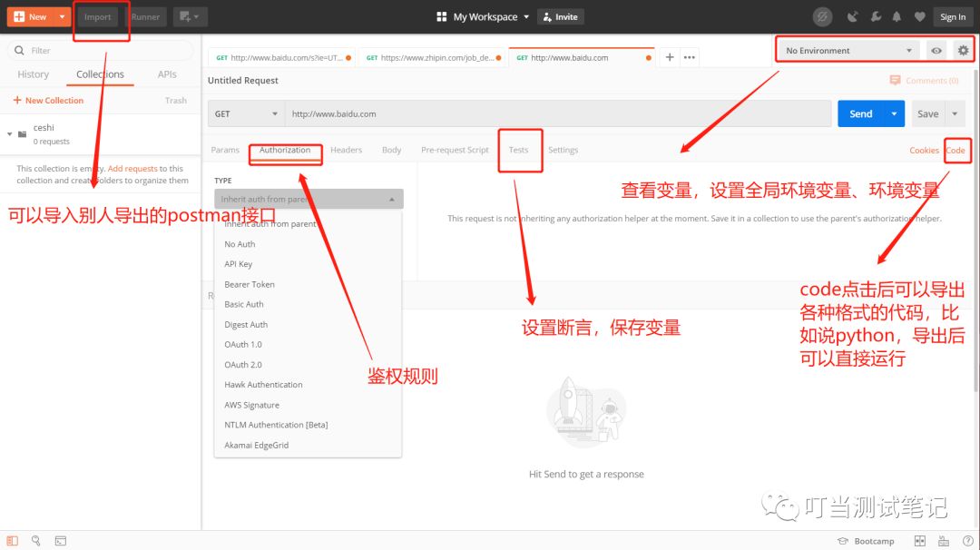Open Manage Environments gear icon
The width and height of the screenshot is (980, 550).
[x=963, y=51]
